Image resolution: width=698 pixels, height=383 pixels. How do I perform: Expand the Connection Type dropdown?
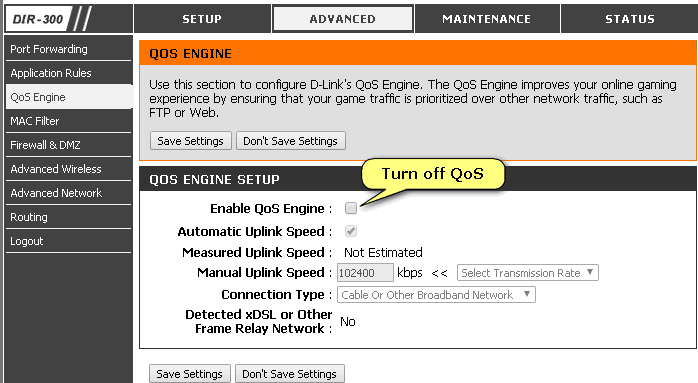tap(436, 295)
